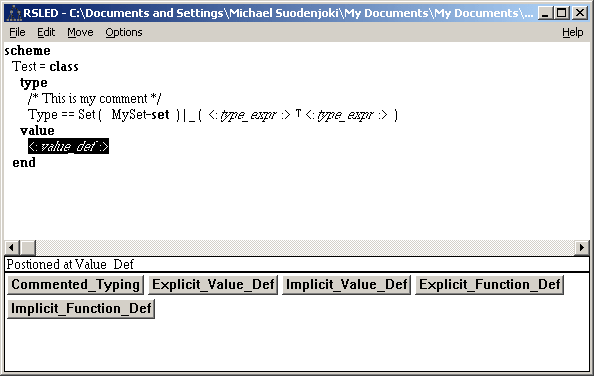Viewport: 594px width, 376px height.
Task: Click the comment 'This is my comment'
Action: 95,99
